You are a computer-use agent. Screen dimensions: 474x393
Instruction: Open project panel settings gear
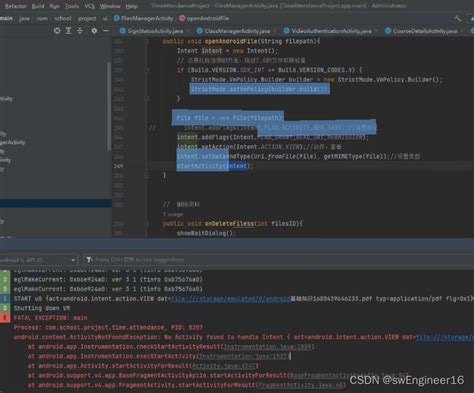(x=94, y=31)
